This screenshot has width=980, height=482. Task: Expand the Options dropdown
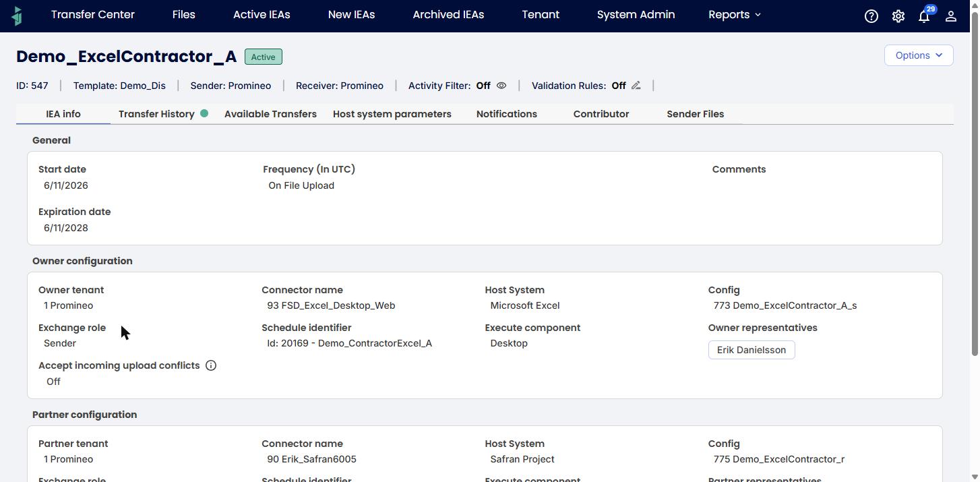pyautogui.click(x=919, y=55)
